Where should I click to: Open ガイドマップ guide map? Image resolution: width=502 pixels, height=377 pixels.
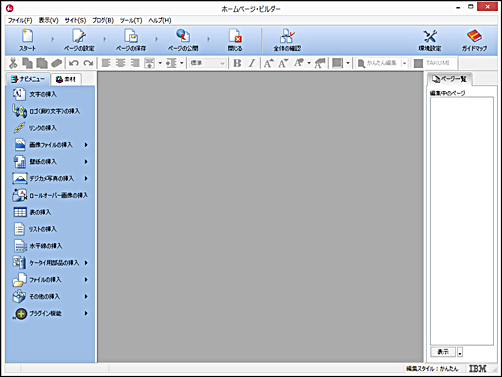(x=474, y=40)
